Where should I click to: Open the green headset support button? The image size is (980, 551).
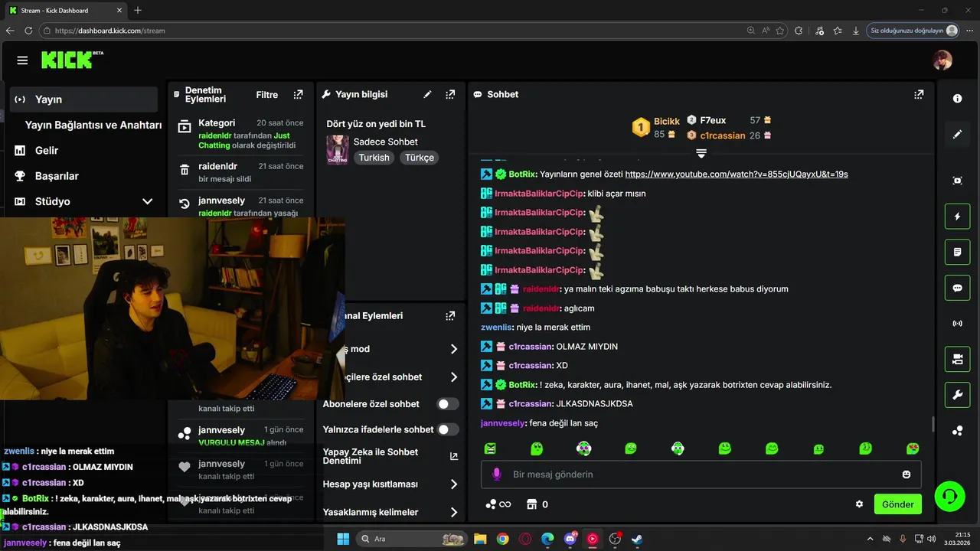[949, 496]
